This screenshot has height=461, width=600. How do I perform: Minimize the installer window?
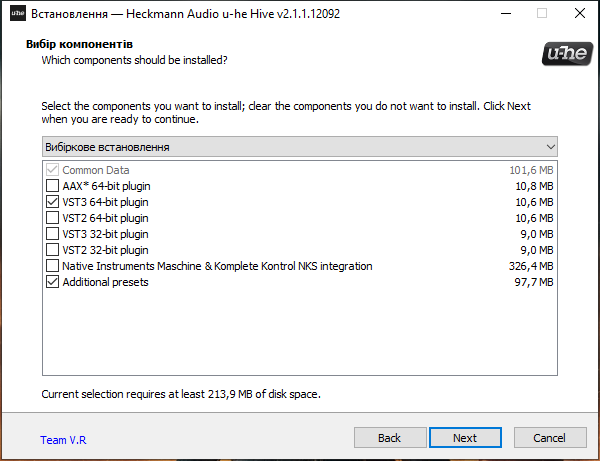(506, 13)
